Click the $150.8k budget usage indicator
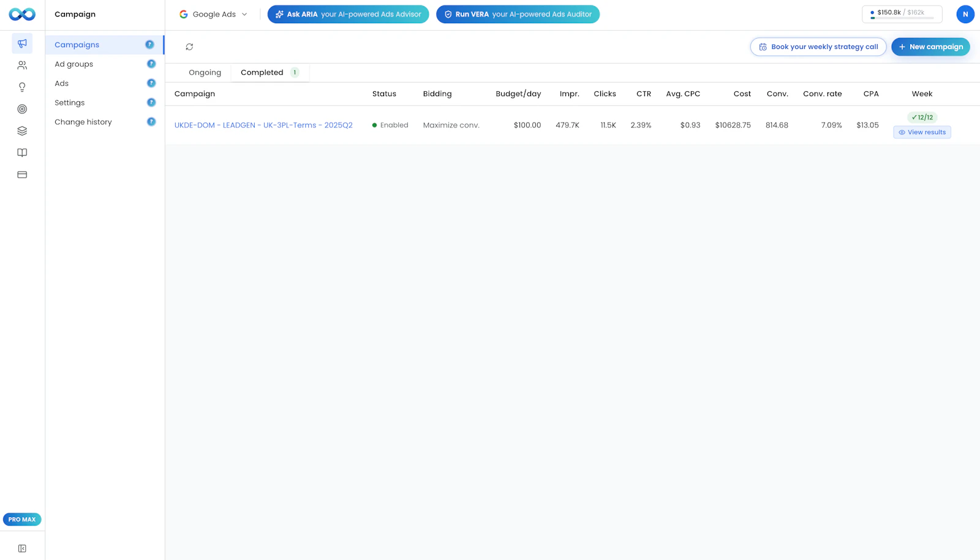The width and height of the screenshot is (980, 560). tap(902, 13)
